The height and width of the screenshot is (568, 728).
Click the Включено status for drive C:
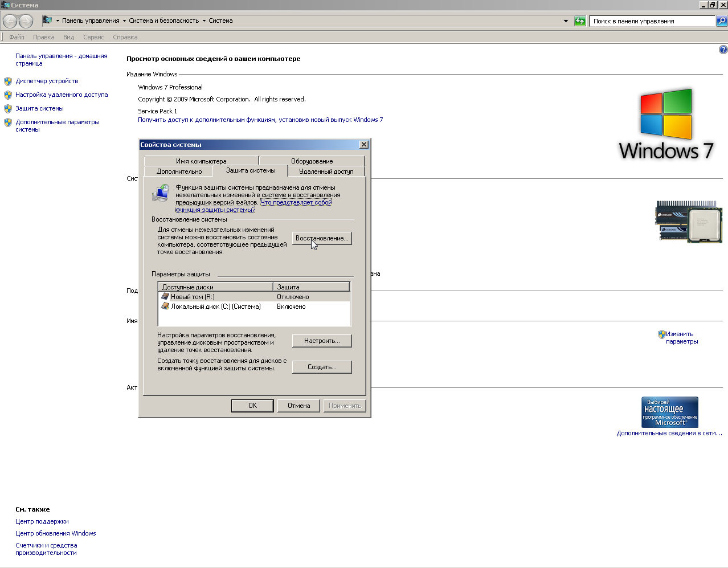tap(291, 307)
